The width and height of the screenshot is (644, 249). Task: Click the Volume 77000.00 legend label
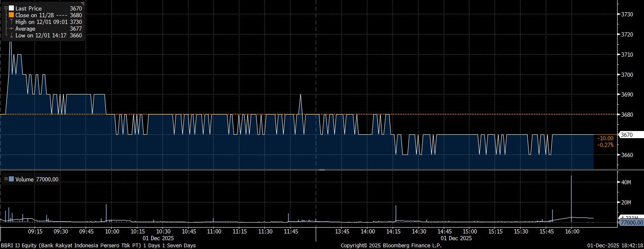pos(37,179)
